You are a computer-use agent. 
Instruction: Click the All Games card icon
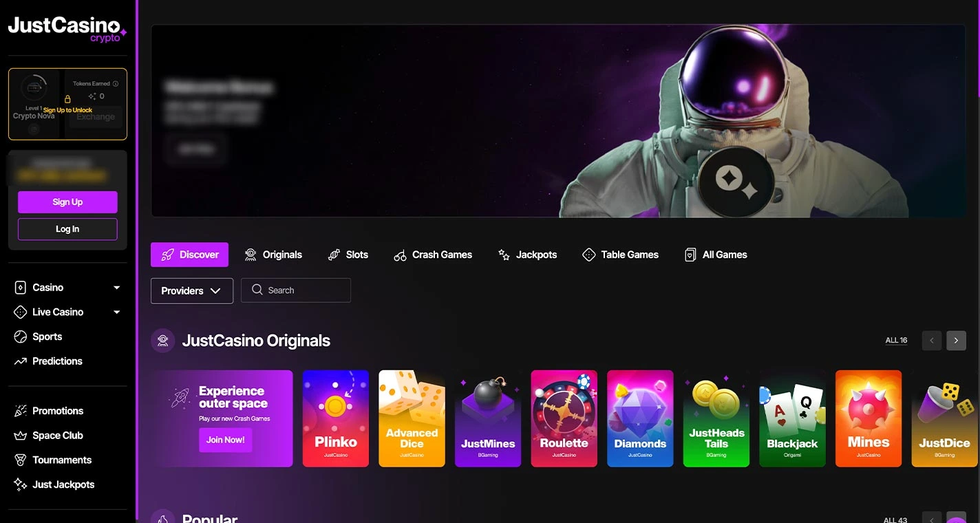[x=690, y=255]
